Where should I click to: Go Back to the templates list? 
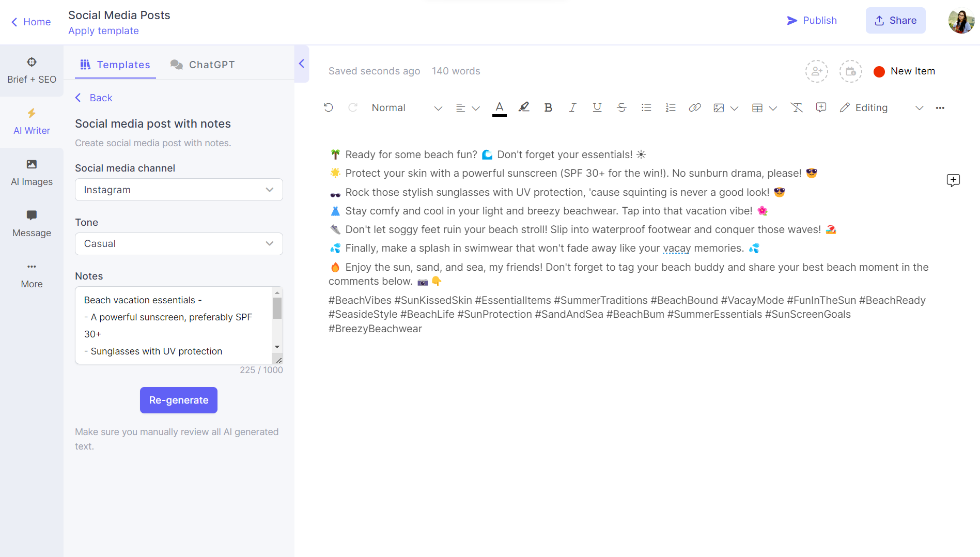[94, 98]
